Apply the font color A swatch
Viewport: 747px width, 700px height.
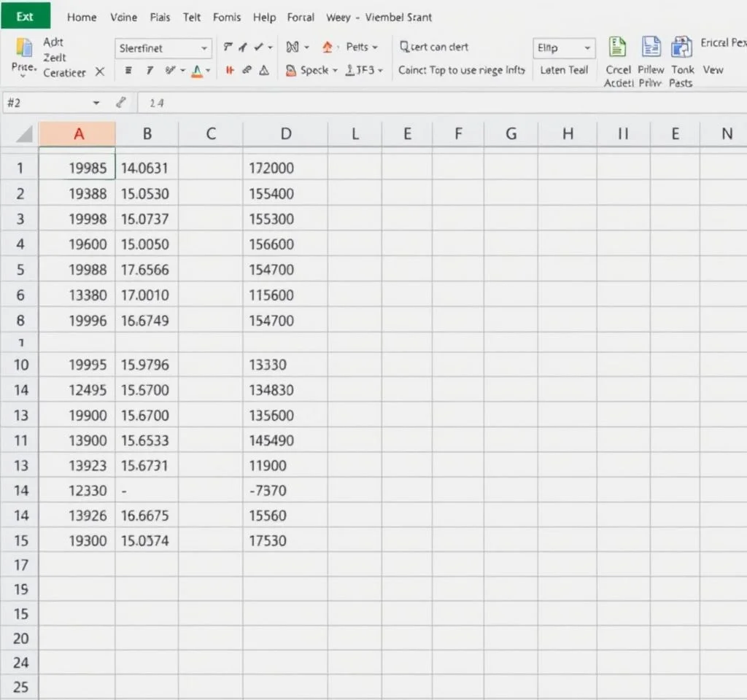pos(197,71)
